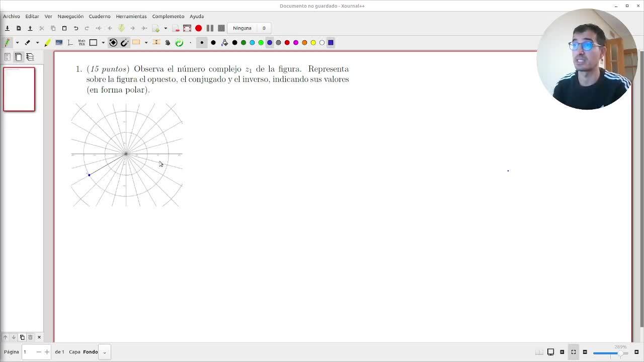Select the Insert Image tool
The height and width of the screenshot is (362, 644).
point(59,43)
